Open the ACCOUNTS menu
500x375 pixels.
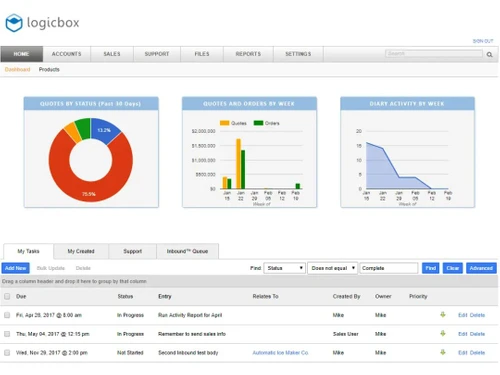pyautogui.click(x=66, y=54)
